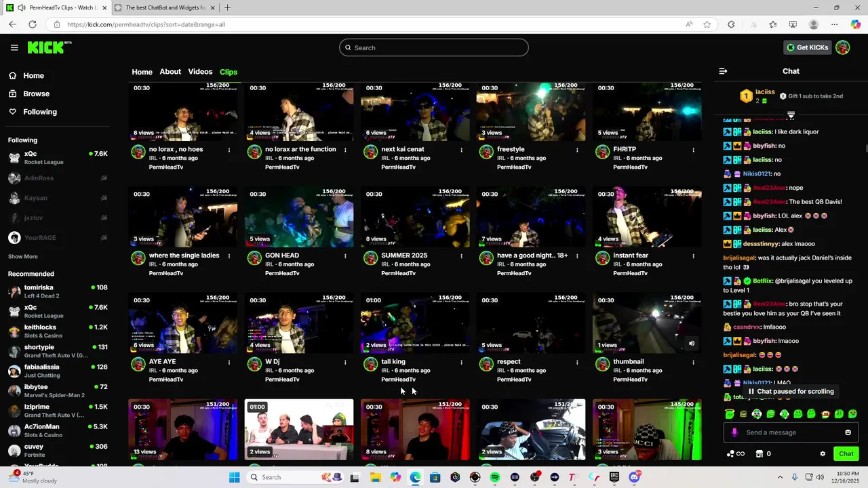The height and width of the screenshot is (488, 868).
Task: Open the tomiriska recommended channel
Action: (58, 291)
